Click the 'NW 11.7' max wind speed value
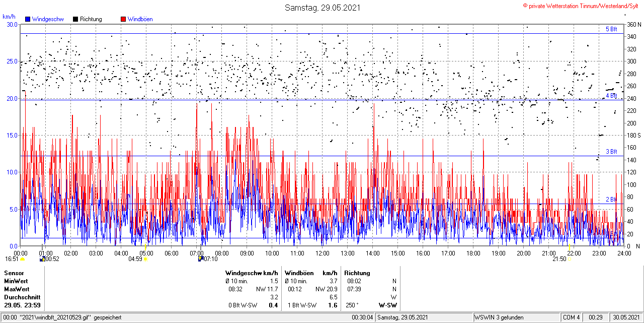Viewport: 644px width, 323px height. [x=267, y=289]
